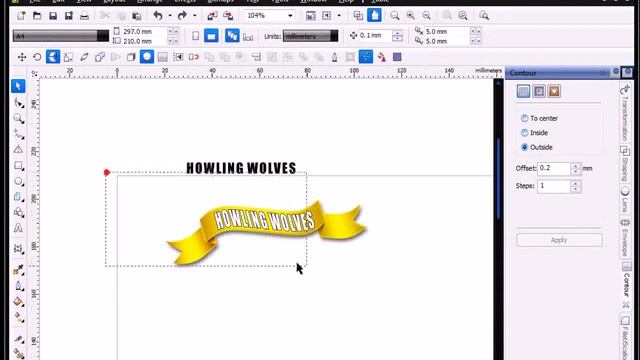Adjust the nudge distance 0.1 mm spinner
The height and width of the screenshot is (360, 640).
397,36
